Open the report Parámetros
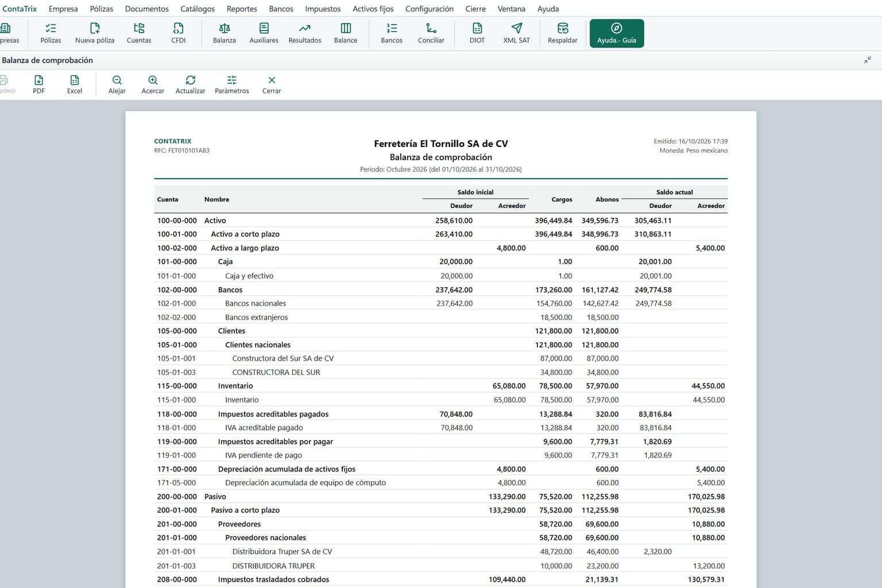 coord(232,84)
